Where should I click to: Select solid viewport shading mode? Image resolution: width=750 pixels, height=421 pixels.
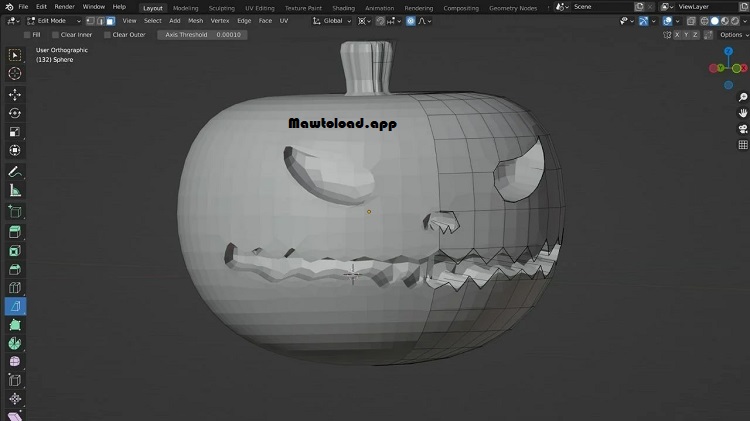[x=715, y=21]
